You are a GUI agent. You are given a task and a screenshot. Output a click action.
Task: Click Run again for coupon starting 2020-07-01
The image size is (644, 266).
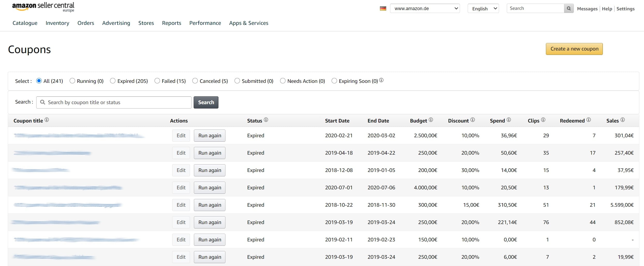[210, 188]
